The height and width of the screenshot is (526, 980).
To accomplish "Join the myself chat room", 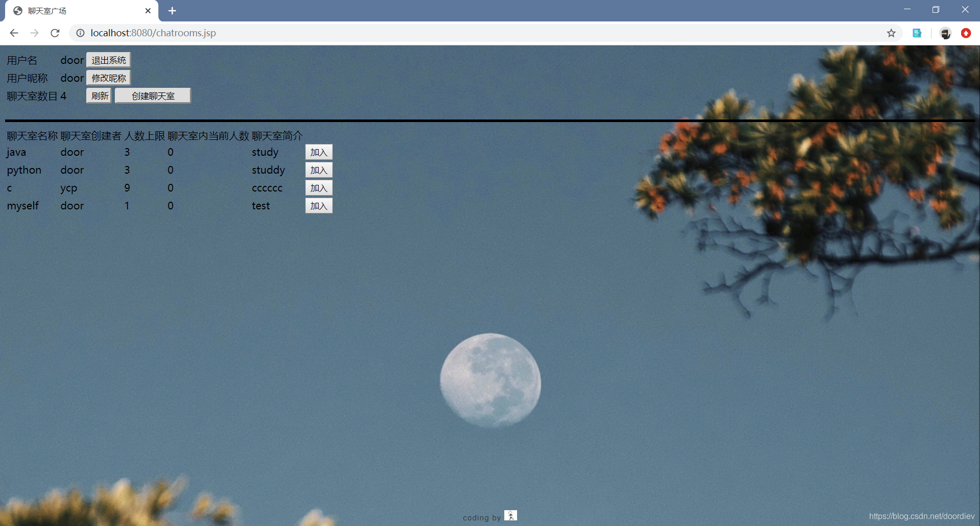I will click(319, 206).
